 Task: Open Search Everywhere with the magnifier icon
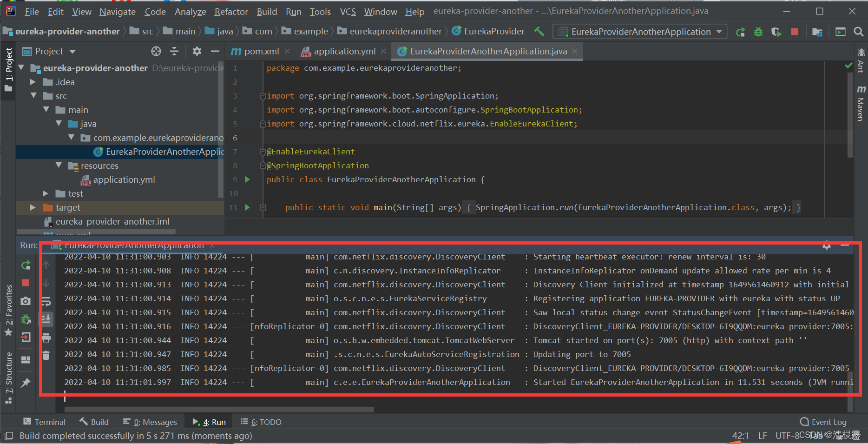click(859, 32)
